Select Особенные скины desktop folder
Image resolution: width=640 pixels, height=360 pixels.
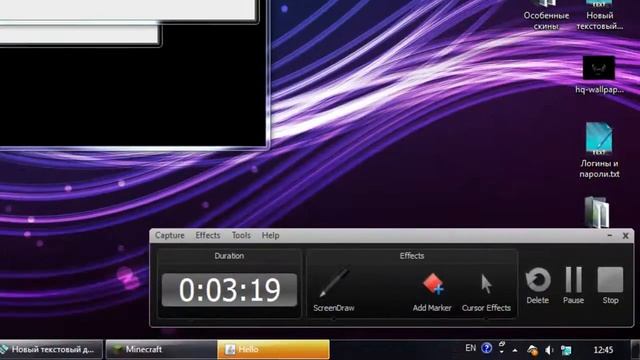click(546, 16)
